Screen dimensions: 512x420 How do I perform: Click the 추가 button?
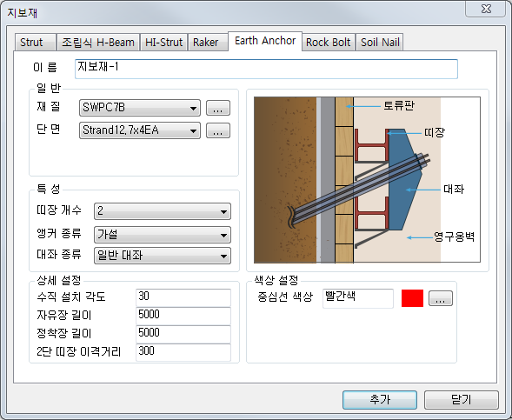[x=380, y=400]
